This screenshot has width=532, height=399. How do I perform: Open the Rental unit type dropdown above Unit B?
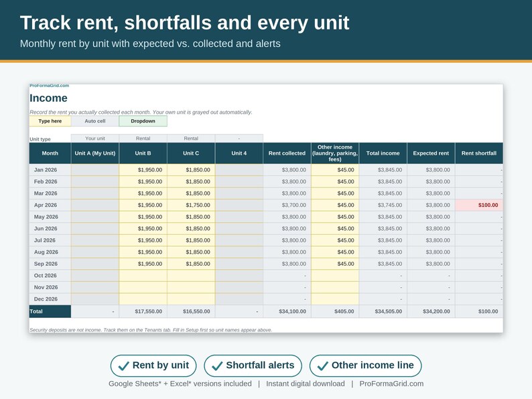pos(143,139)
